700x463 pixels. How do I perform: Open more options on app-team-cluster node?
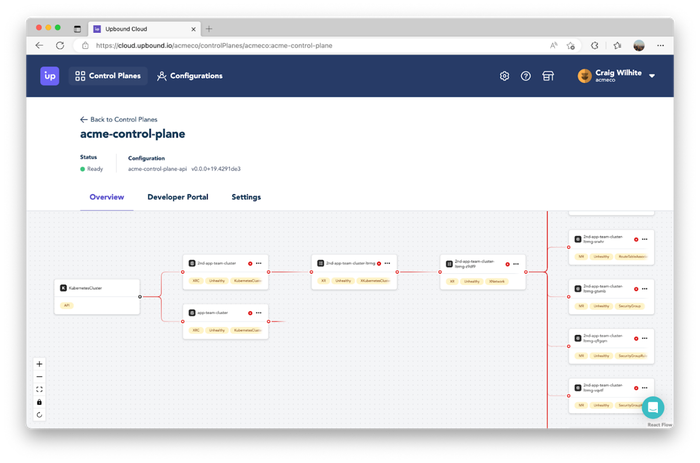click(x=259, y=313)
